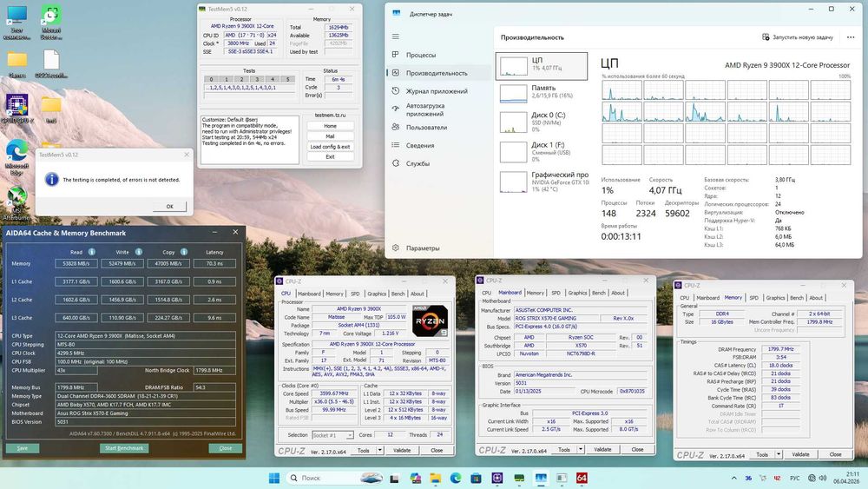Select the Memory (Память) performance thumbnail
This screenshot has width=868, height=489.
(x=542, y=93)
